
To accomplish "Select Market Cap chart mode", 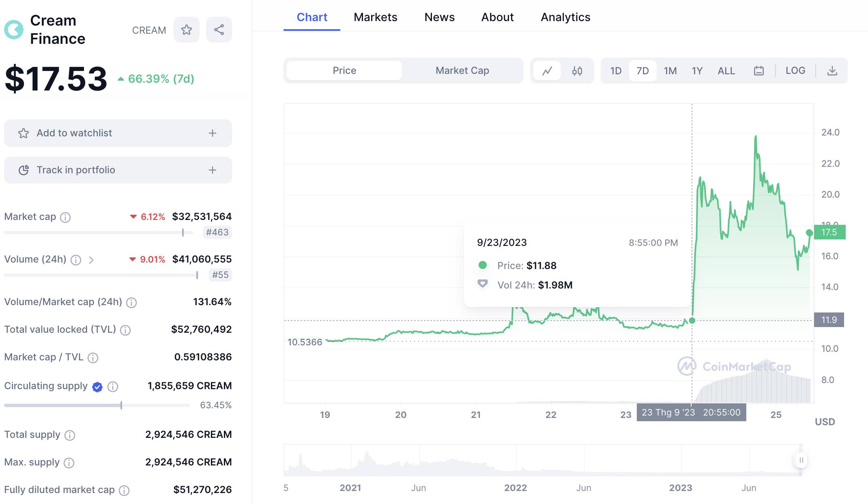I will (462, 71).
